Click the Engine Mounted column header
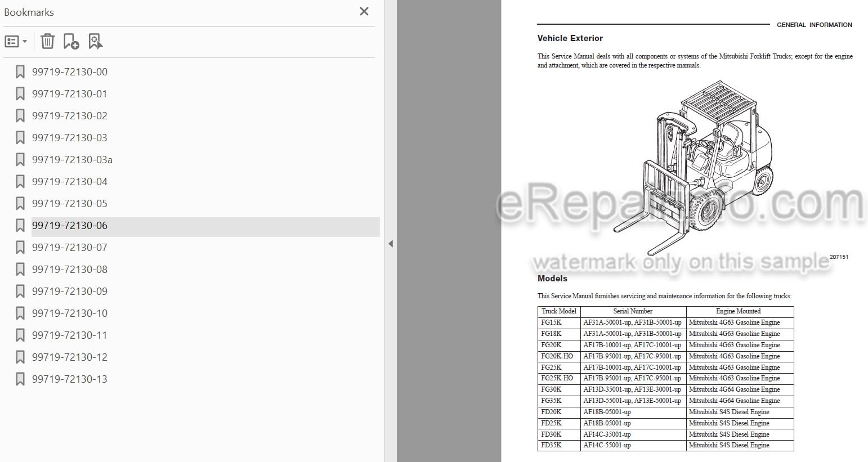 (740, 311)
